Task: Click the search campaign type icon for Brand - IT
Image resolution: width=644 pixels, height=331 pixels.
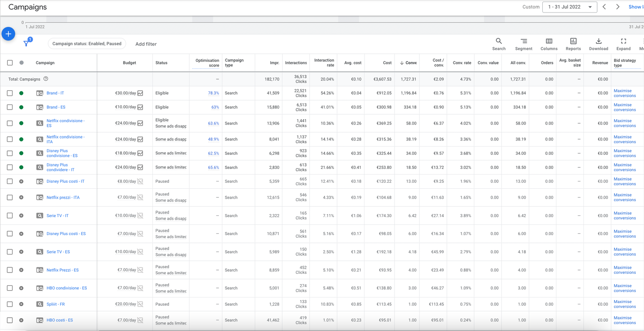Action: 39,93
